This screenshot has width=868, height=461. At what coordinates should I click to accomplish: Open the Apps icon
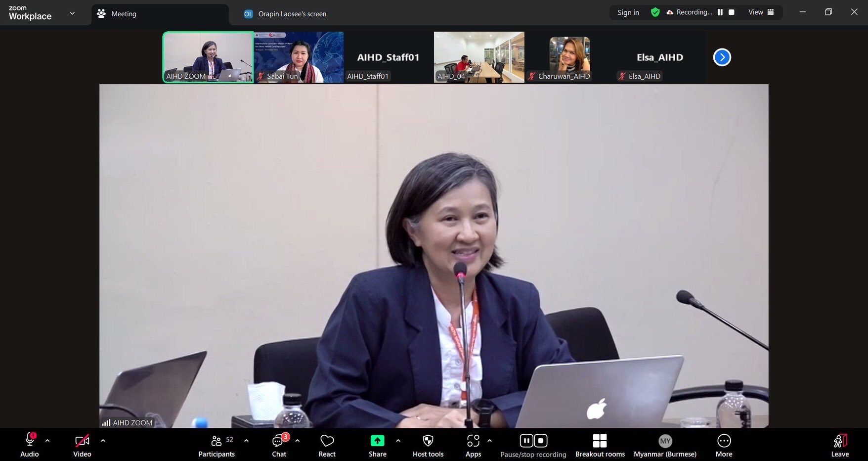473,441
